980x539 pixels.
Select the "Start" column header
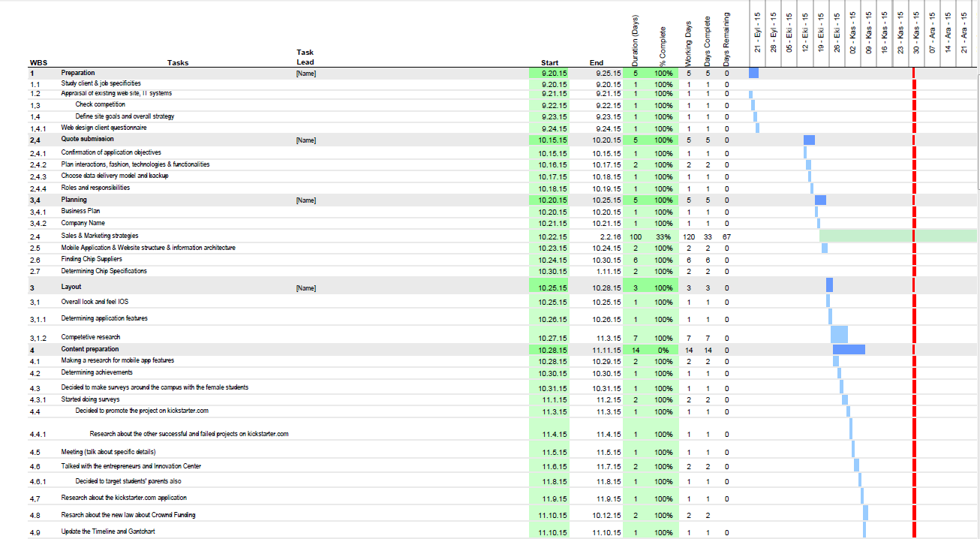[x=549, y=63]
